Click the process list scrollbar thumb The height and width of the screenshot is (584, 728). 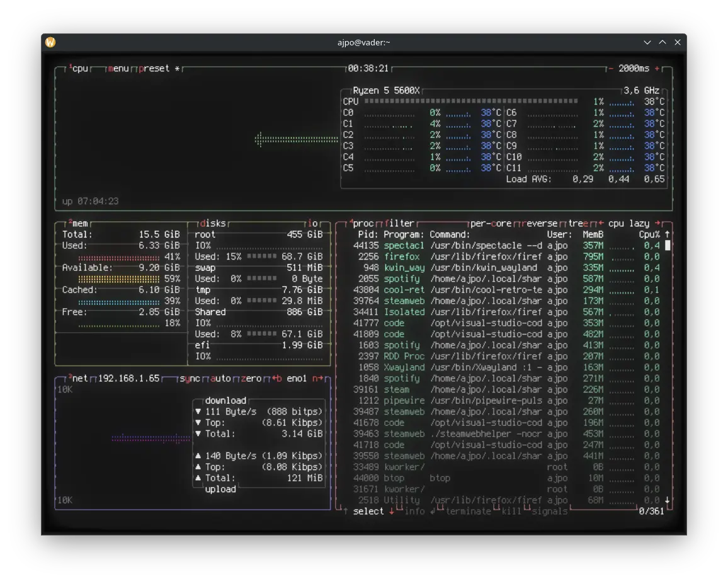point(668,245)
